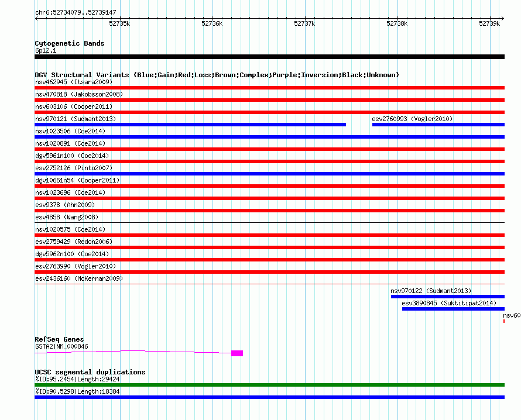Viewport: 521px width, 420px height.
Task: Click the green segmental duplication bar
Action: (x=269, y=385)
